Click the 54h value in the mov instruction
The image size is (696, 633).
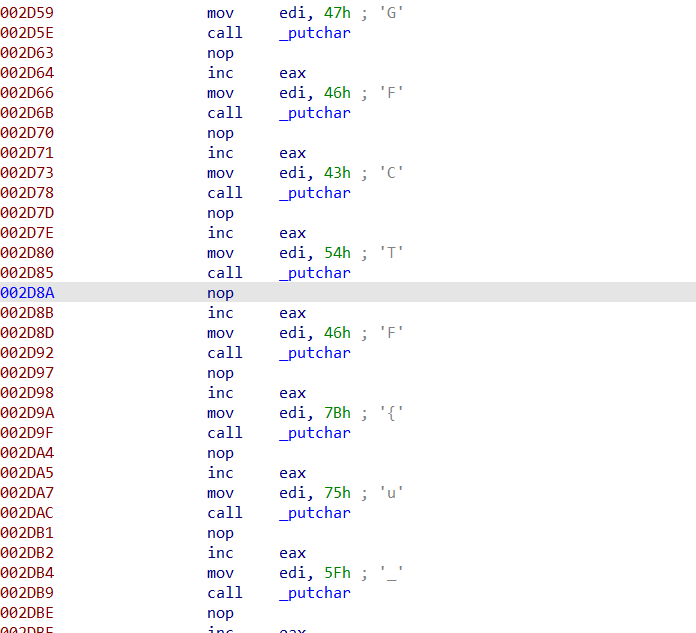[337, 253]
